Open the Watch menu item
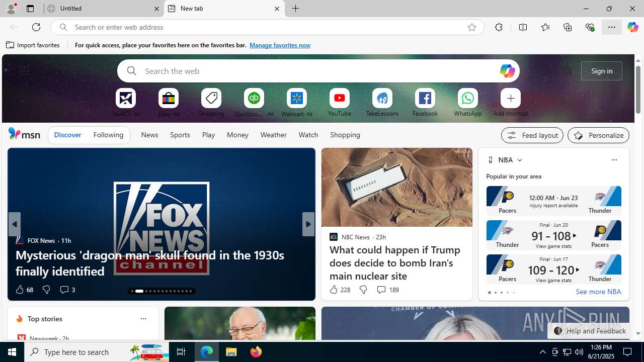The height and width of the screenshot is (362, 644). coord(308,135)
